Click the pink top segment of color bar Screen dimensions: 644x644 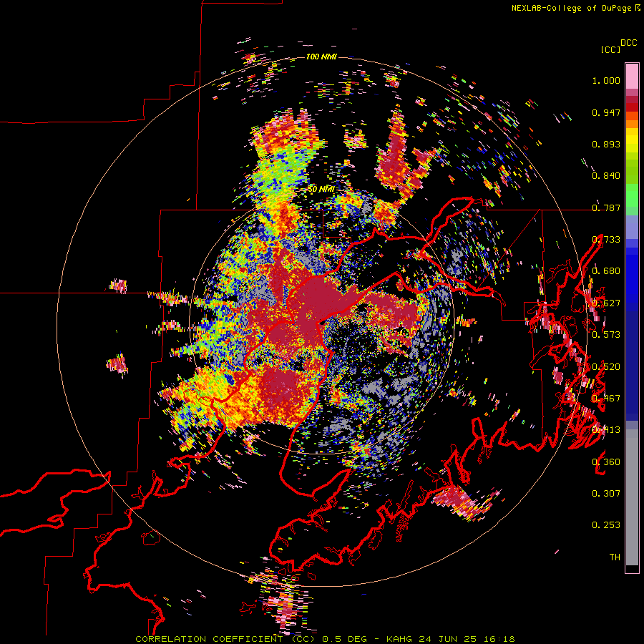[x=632, y=76]
